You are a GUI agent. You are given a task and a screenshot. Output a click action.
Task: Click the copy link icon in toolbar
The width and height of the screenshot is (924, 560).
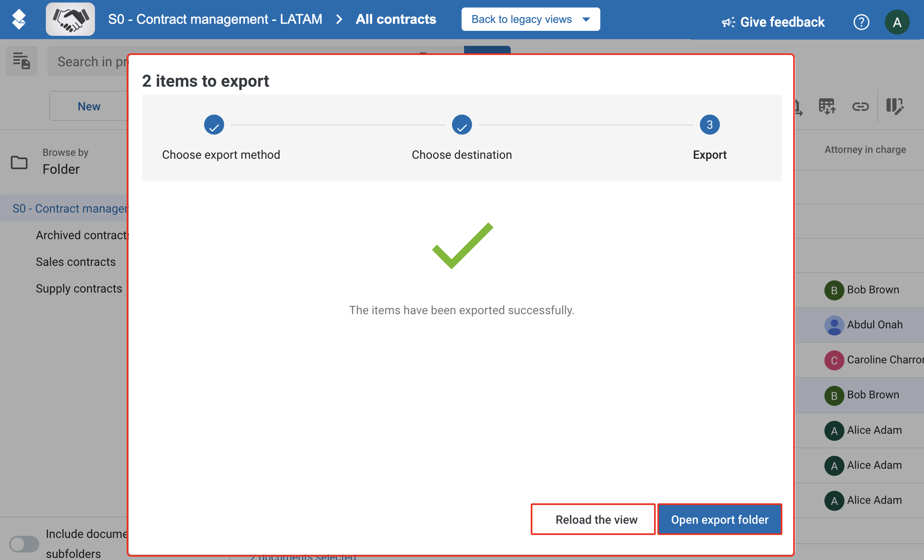860,107
